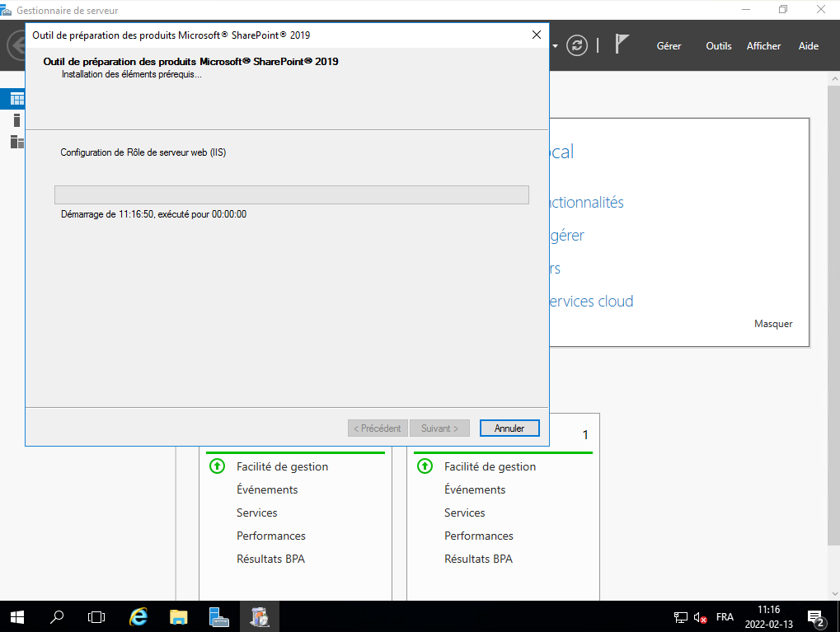The height and width of the screenshot is (632, 840).
Task: Click the FRA input language indicator
Action: 725,617
